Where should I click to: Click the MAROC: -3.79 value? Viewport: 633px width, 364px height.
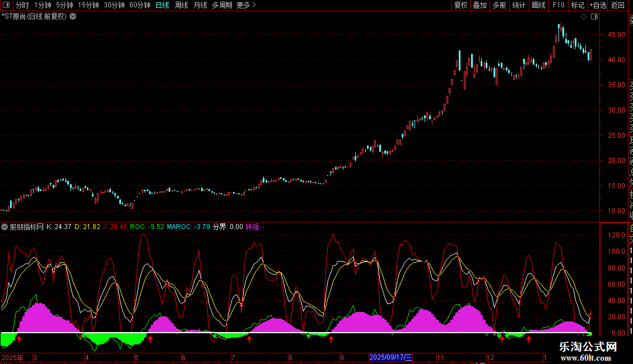coord(189,227)
